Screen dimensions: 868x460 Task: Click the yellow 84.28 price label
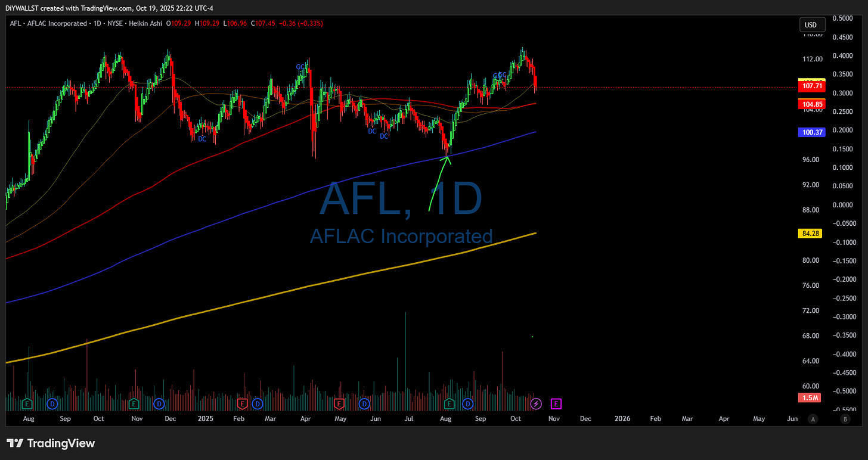click(x=811, y=234)
